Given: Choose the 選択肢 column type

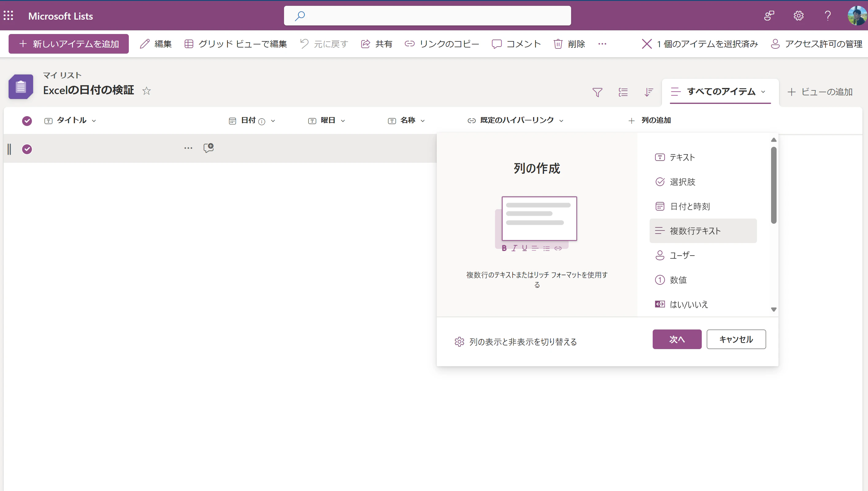Looking at the screenshot, I should pyautogui.click(x=682, y=182).
